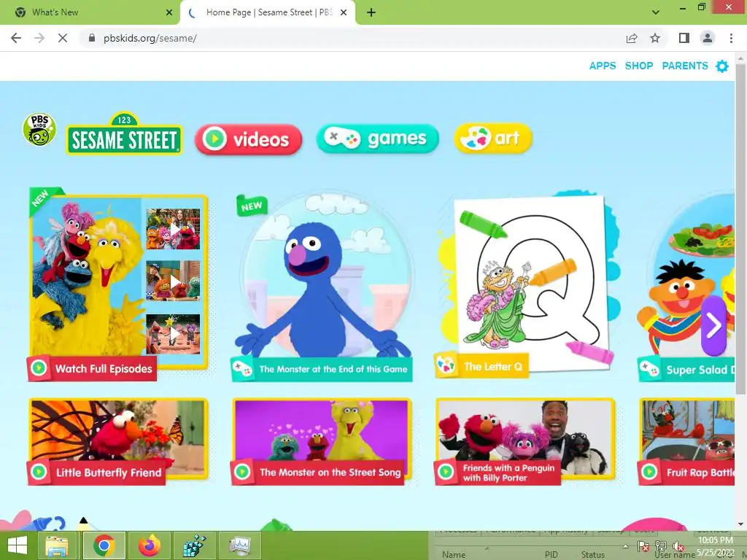Open the Sesame Street logo link
This screenshot has height=560, width=747.
point(124,134)
